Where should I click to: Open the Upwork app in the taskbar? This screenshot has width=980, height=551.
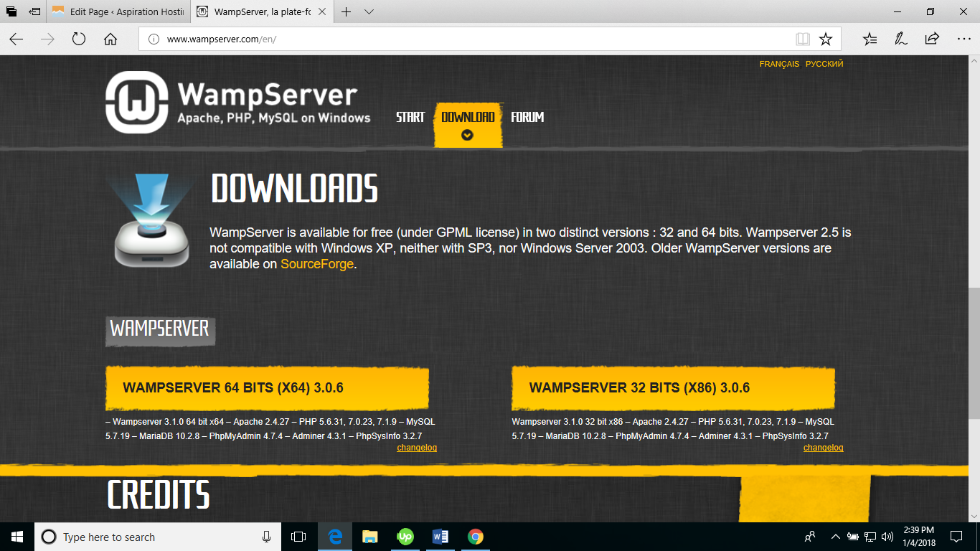point(405,537)
